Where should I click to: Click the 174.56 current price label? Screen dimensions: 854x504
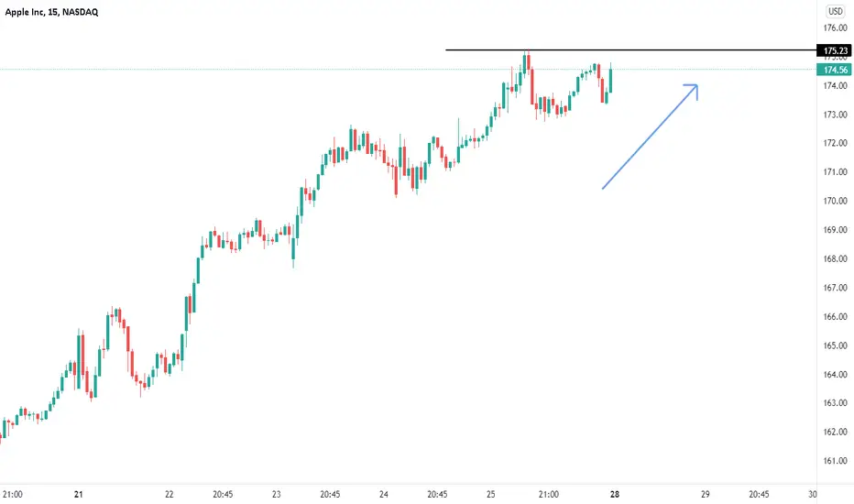[x=834, y=70]
